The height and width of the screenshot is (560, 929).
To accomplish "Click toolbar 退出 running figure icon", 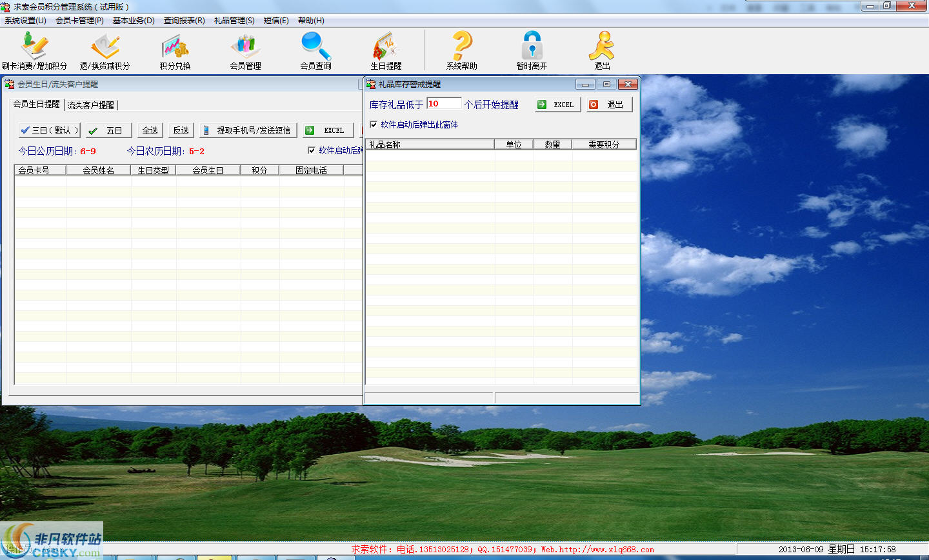I will 602,50.
